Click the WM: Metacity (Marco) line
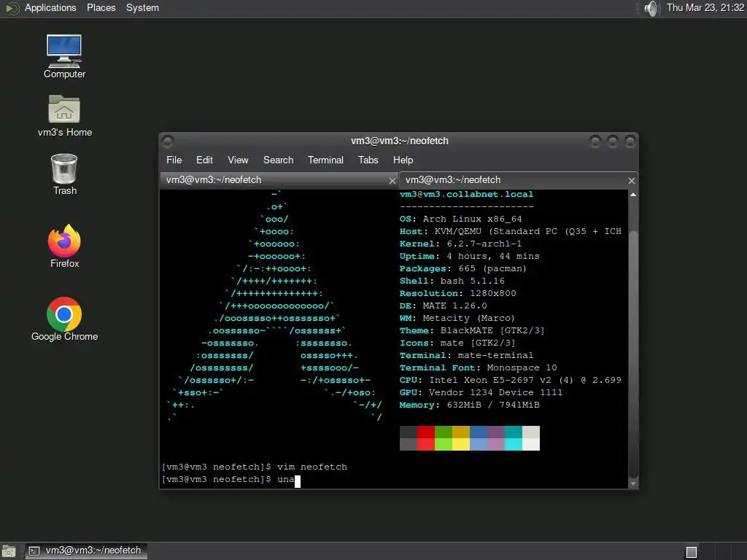This screenshot has width=747, height=560. point(457,318)
